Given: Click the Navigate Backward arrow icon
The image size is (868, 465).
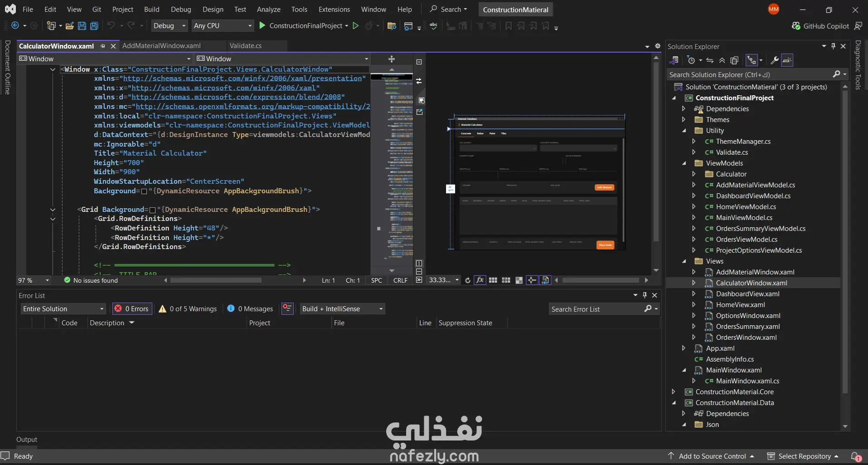Looking at the screenshot, I should [x=15, y=26].
